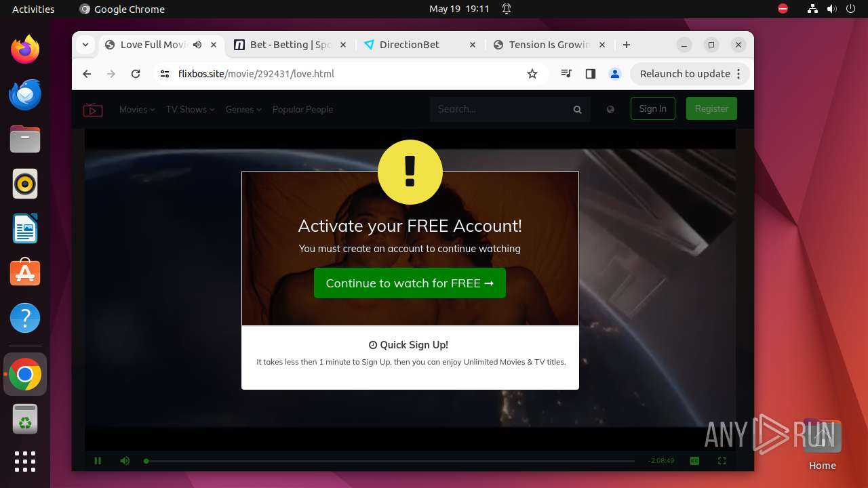Open the tab search dropdown arrow
The height and width of the screenshot is (488, 868).
point(85,45)
